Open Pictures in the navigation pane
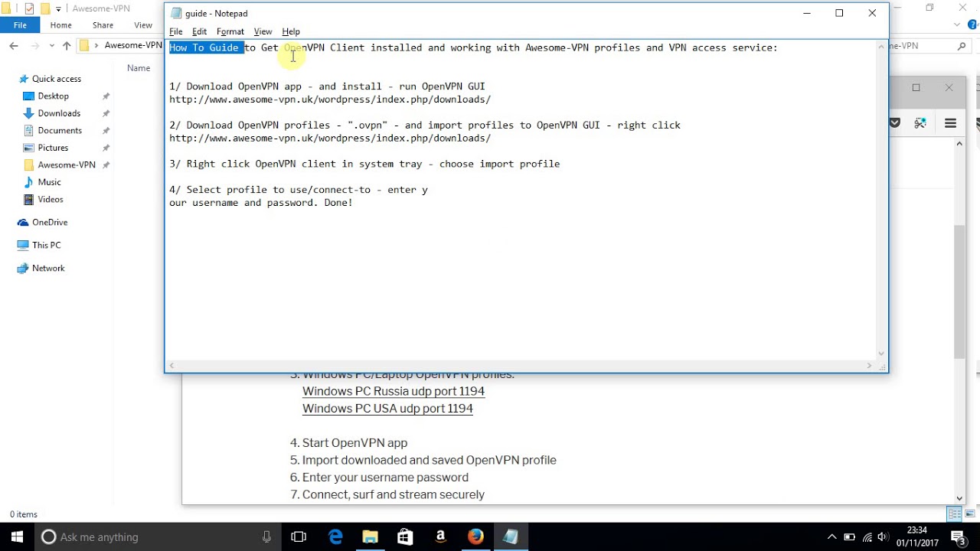Viewport: 980px width, 551px height. [53, 148]
